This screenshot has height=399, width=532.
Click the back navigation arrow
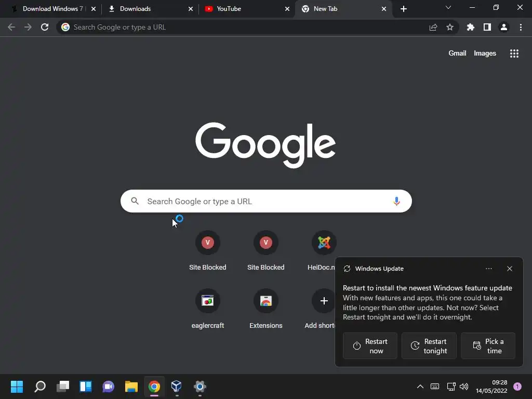pyautogui.click(x=11, y=27)
